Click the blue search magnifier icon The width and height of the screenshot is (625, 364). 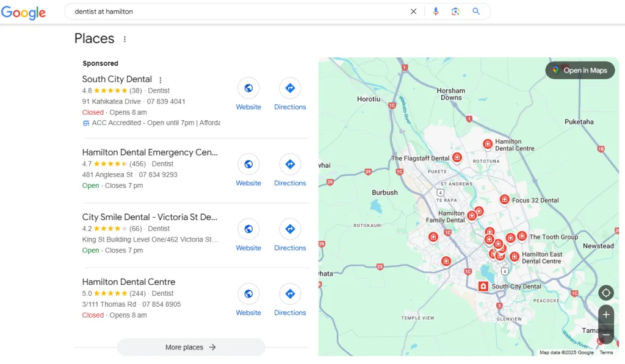coord(476,11)
